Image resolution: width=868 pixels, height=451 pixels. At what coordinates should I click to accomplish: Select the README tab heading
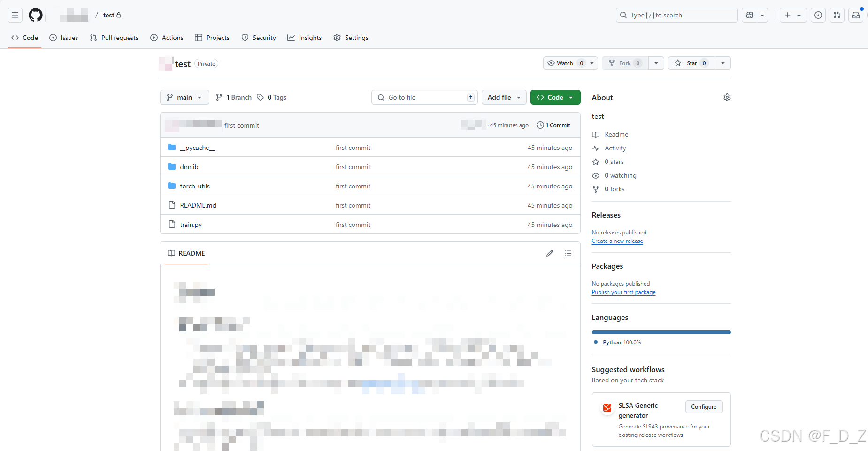pyautogui.click(x=186, y=253)
